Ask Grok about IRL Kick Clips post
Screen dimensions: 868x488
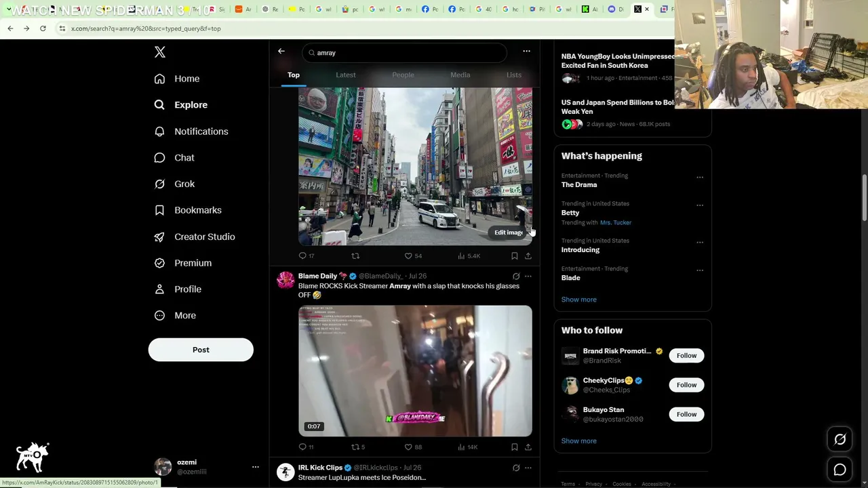(x=516, y=468)
